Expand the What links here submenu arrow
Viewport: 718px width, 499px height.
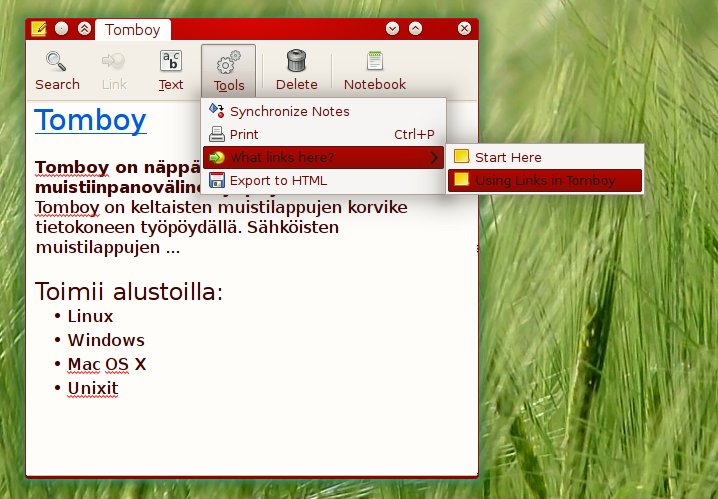click(x=434, y=157)
